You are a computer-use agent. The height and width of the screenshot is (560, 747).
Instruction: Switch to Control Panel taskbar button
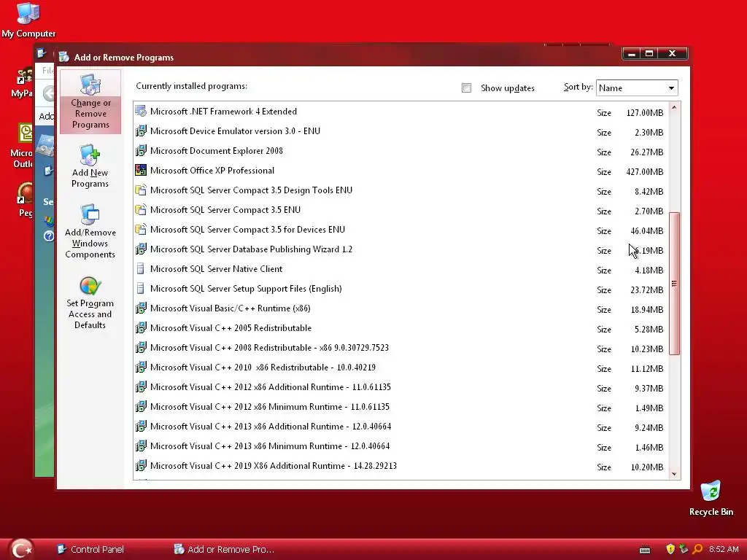point(90,549)
